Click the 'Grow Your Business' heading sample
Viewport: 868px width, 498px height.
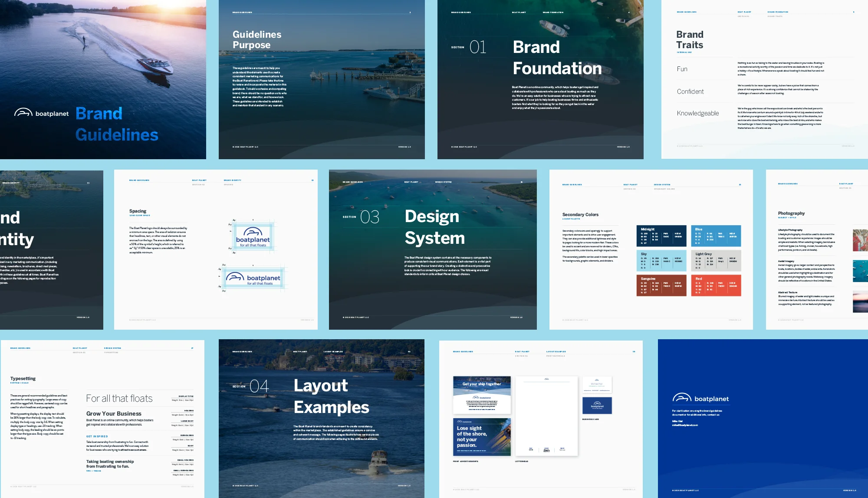(114, 413)
